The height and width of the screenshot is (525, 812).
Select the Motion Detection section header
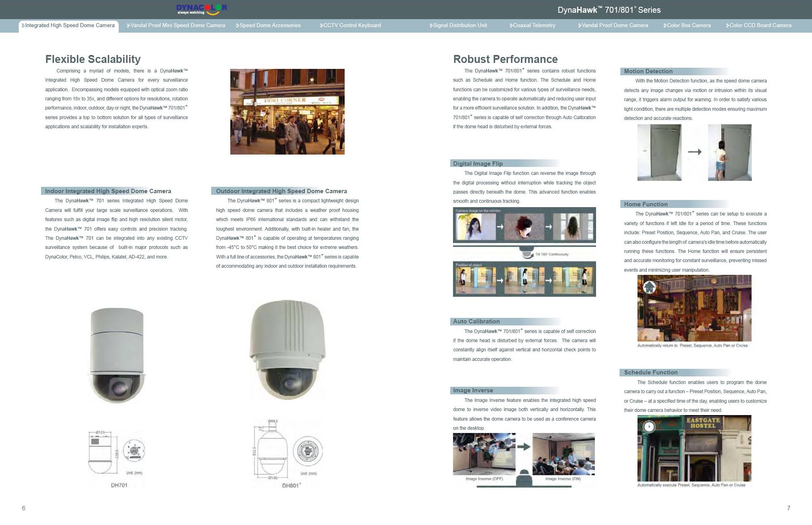tap(675, 71)
